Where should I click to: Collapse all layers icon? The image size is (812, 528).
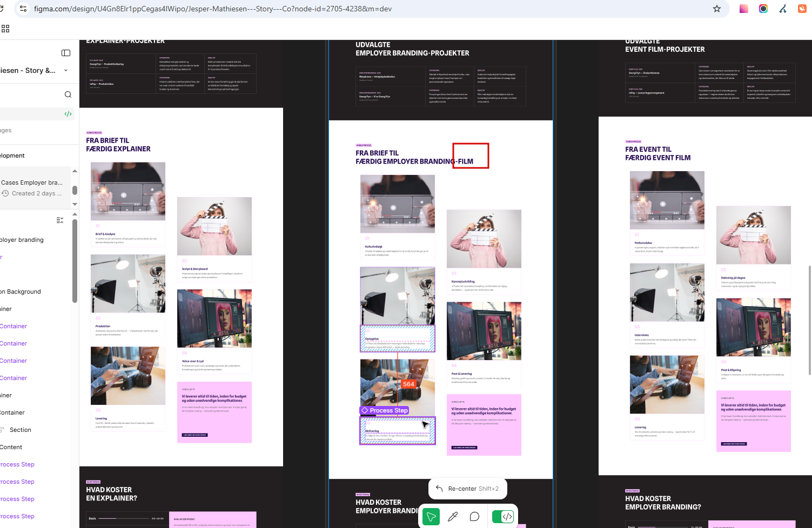(x=60, y=220)
